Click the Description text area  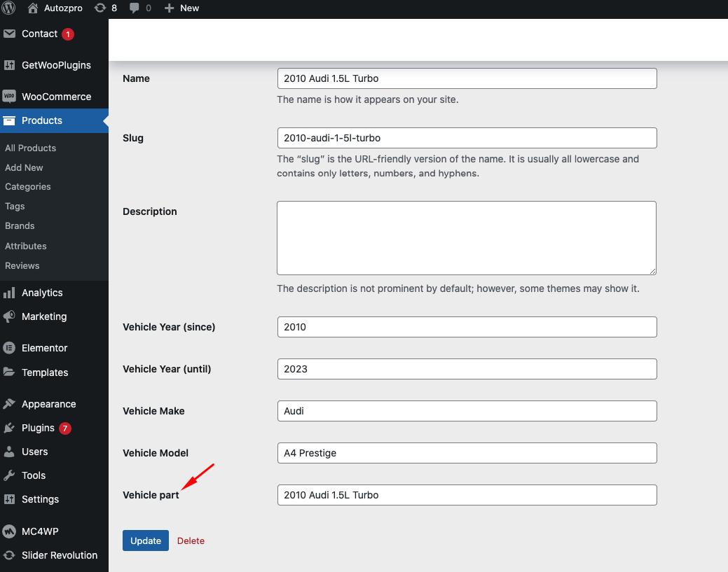(467, 238)
